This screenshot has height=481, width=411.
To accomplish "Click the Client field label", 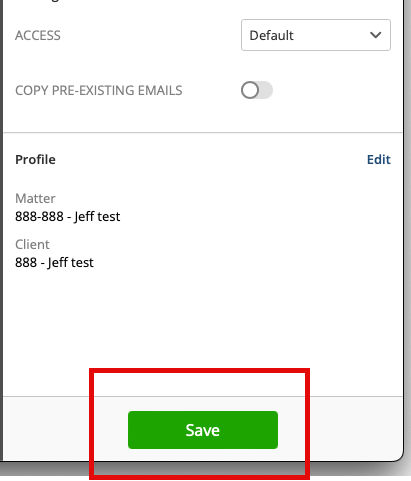I will (x=32, y=244).
